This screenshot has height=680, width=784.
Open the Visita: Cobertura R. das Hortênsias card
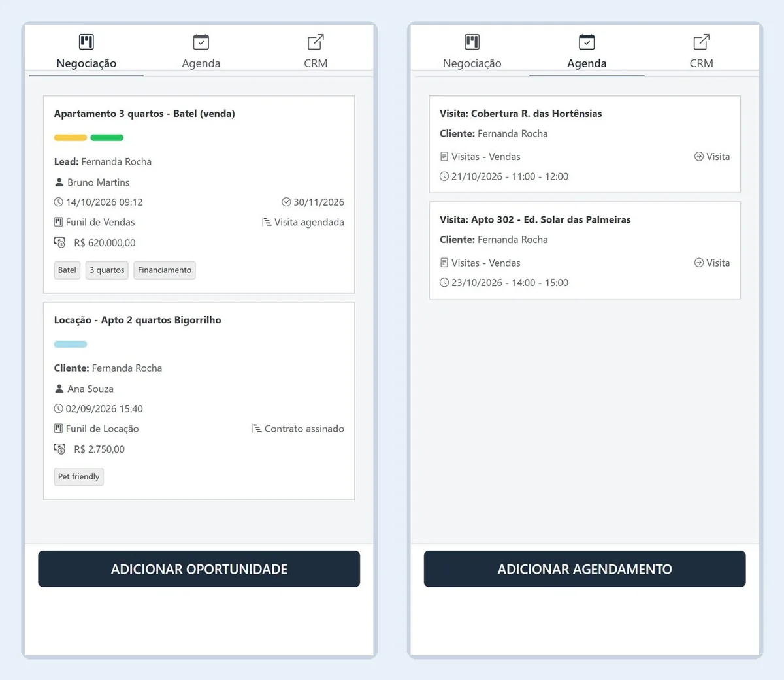585,144
